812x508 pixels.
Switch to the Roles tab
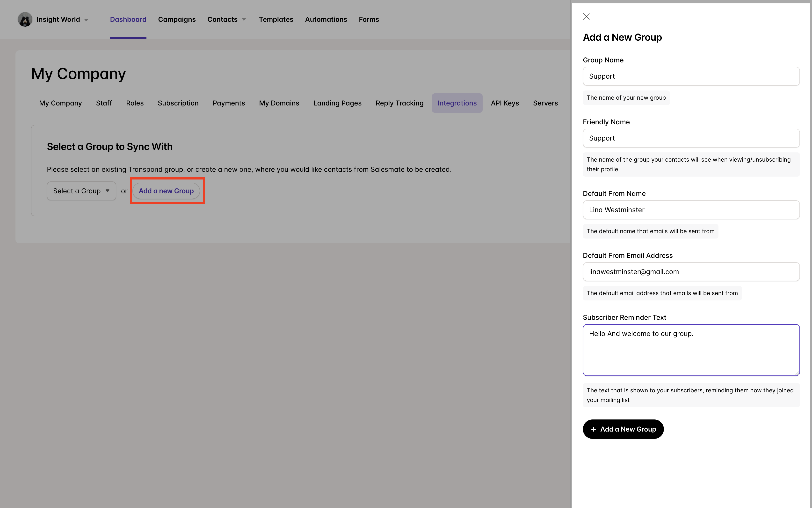coord(135,103)
